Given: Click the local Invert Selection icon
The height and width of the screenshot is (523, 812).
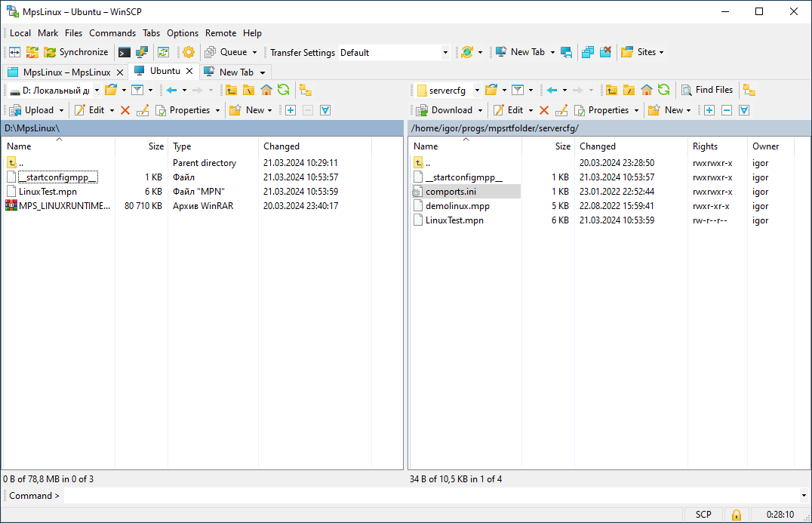Looking at the screenshot, I should pyautogui.click(x=325, y=110).
